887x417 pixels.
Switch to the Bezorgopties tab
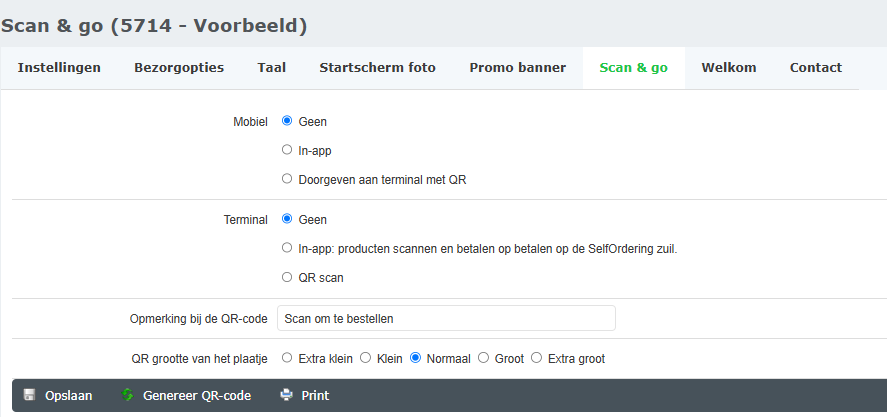pyautogui.click(x=179, y=68)
